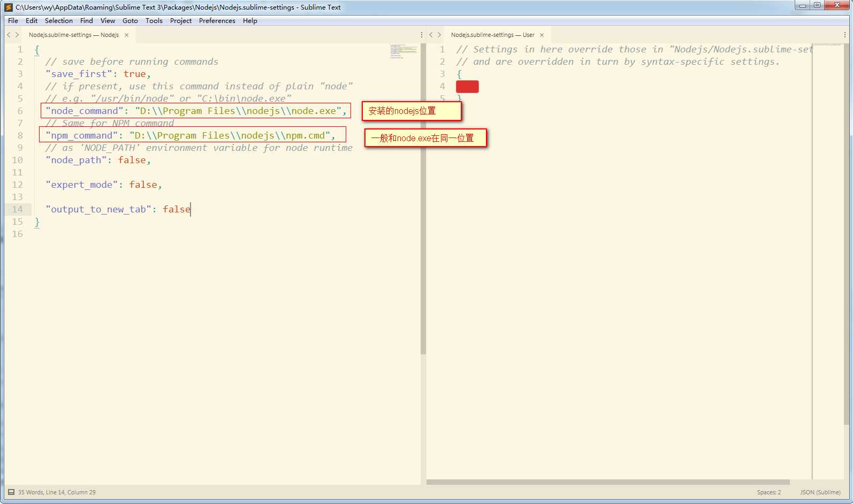Click the horizontal scrollbar in right pane
Viewport: 853px width, 504px height.
click(608, 482)
